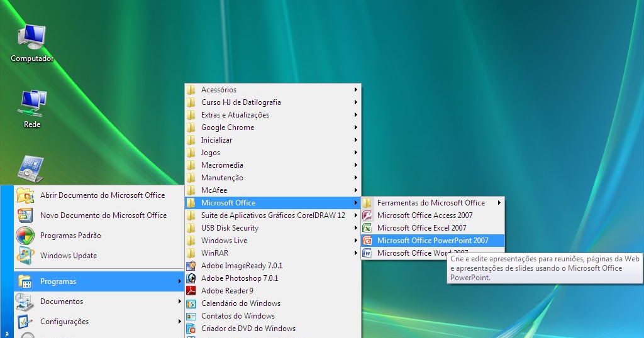Expand the McAfee submenu arrow
This screenshot has width=644, height=338.
pyautogui.click(x=356, y=190)
